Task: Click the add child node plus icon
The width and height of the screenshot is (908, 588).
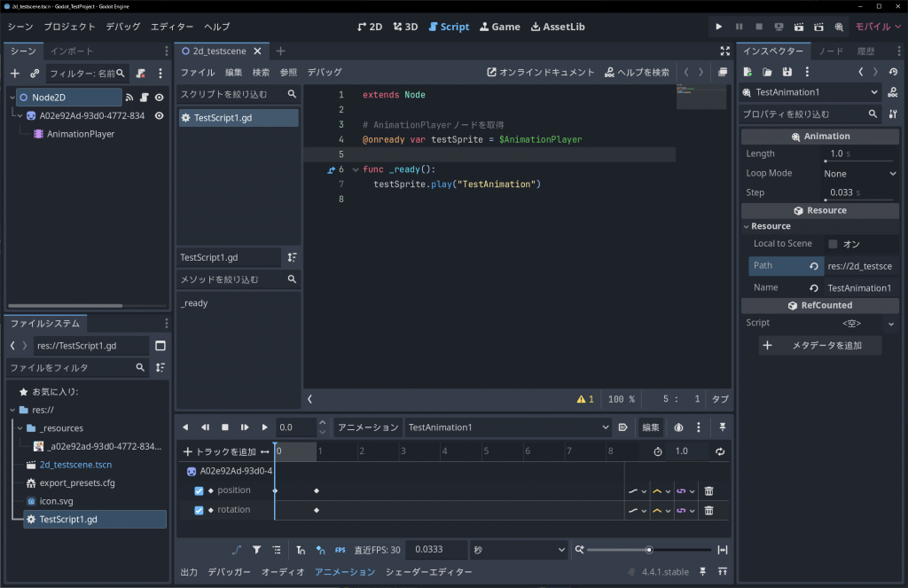Action: pos(14,73)
